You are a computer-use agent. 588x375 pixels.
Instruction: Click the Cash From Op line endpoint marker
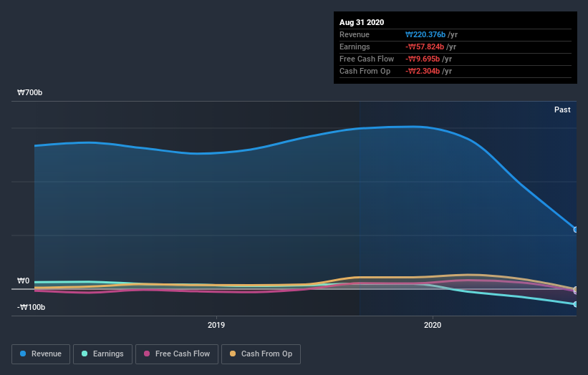[x=576, y=289]
